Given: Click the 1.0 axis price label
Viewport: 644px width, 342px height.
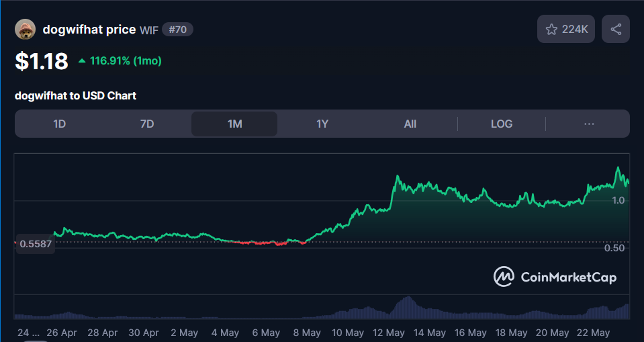Looking at the screenshot, I should click(618, 200).
